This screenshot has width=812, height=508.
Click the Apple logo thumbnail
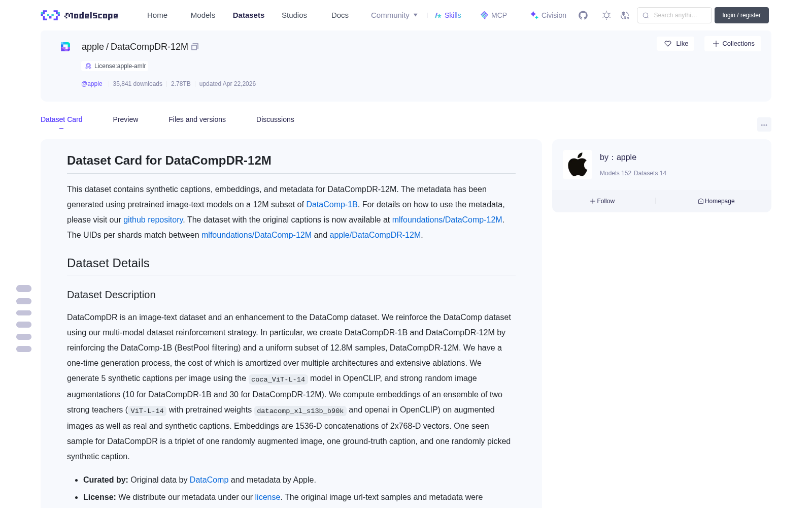point(578,165)
